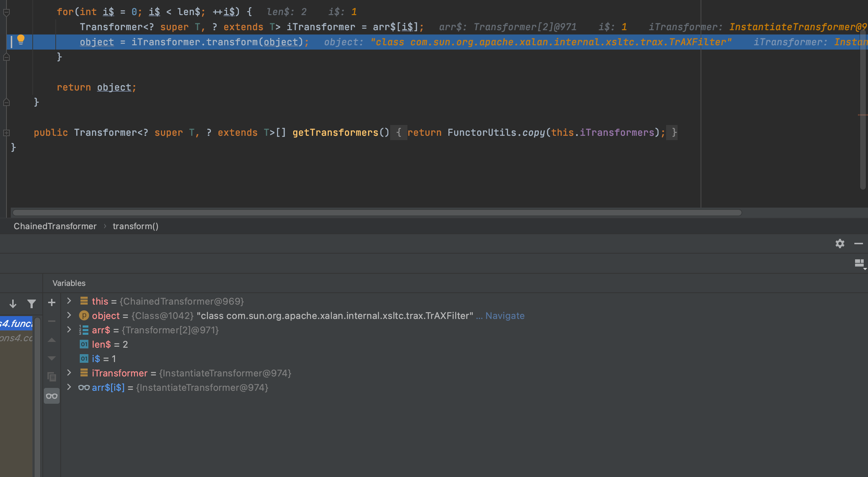
Task: Select ChainedTransformer in the breadcrumb
Action: [55, 226]
